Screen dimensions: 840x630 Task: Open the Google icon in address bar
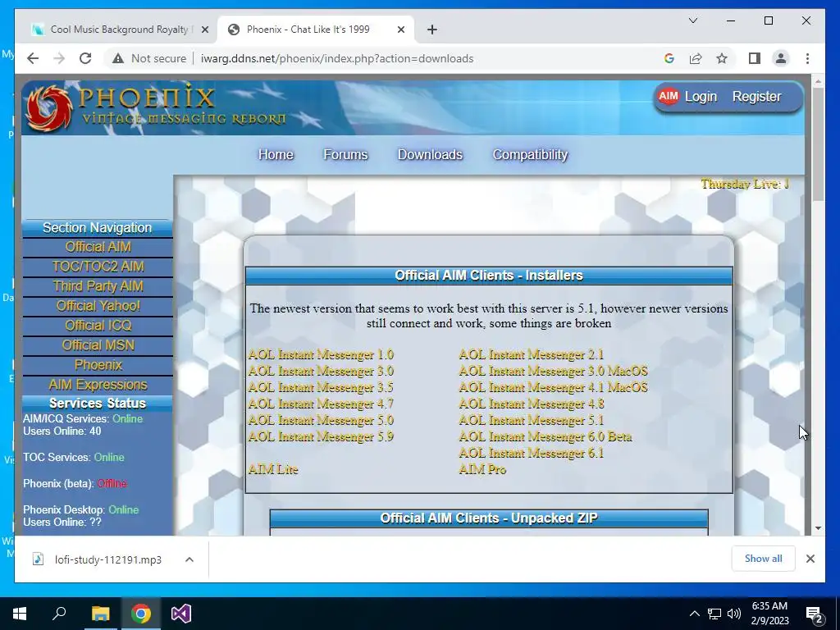[x=669, y=58]
